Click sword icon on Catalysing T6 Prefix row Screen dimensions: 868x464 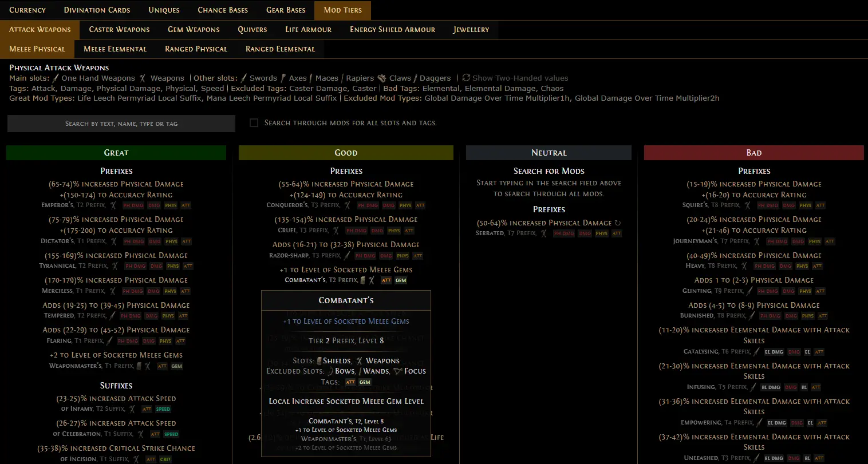coord(756,352)
